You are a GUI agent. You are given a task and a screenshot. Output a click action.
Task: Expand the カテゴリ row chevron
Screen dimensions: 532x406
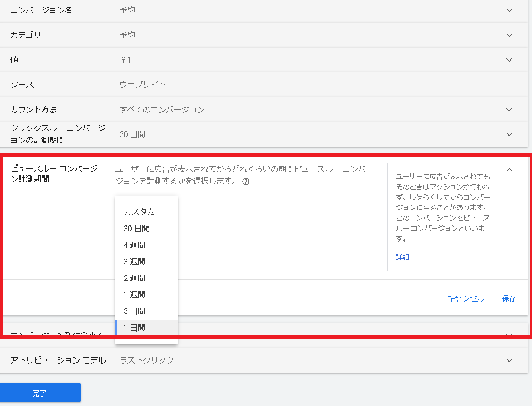[509, 35]
